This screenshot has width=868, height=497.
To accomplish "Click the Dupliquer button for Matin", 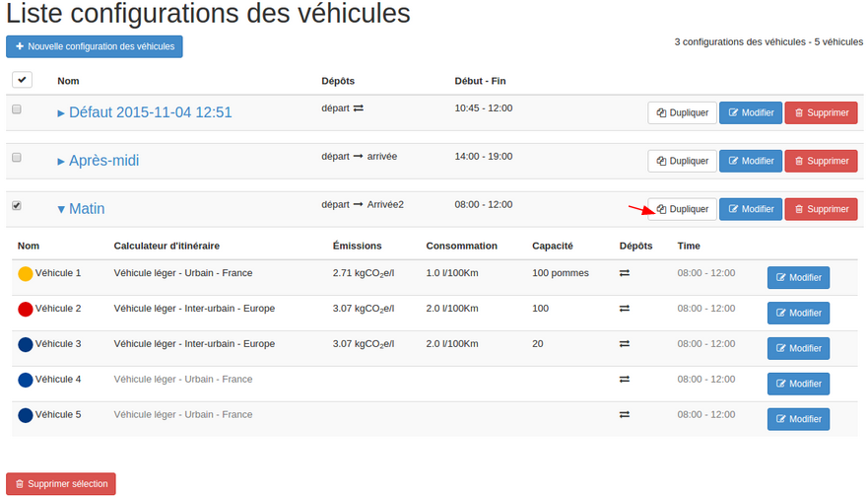I will click(682, 209).
